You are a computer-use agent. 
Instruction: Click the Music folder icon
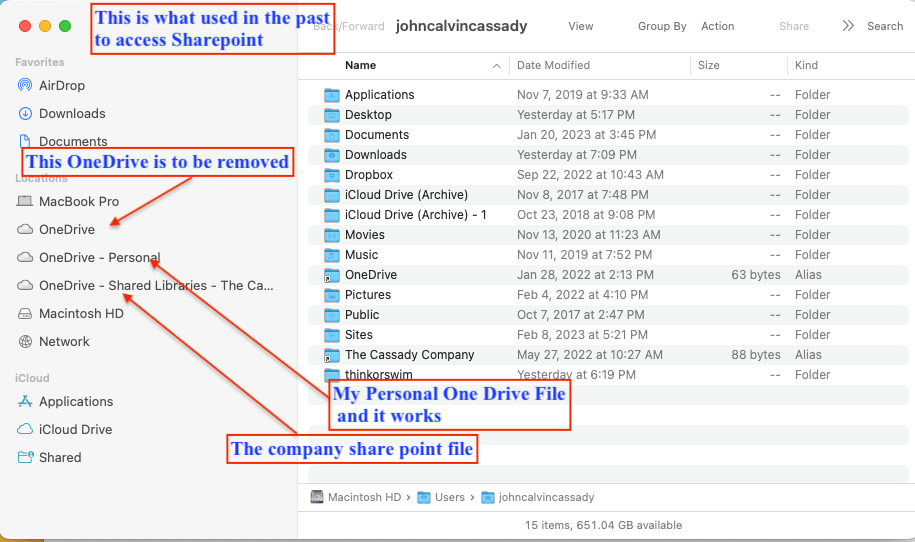[331, 255]
